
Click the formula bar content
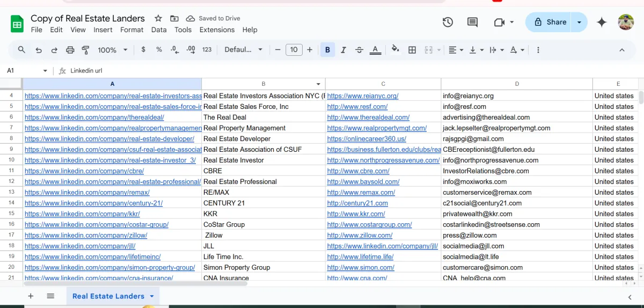[86, 70]
